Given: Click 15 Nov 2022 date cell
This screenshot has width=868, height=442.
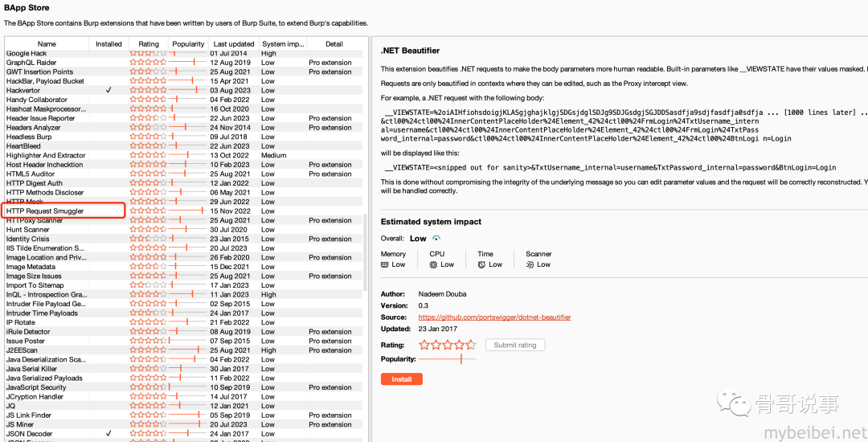Looking at the screenshot, I should point(231,211).
